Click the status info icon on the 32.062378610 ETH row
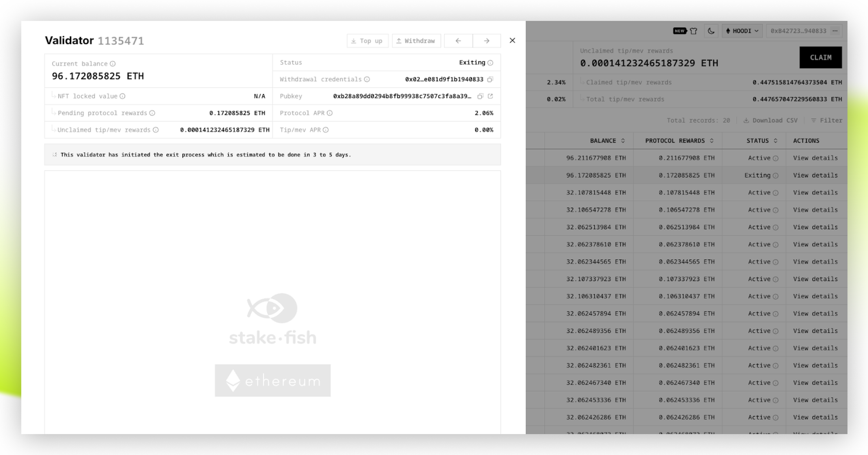Screen dimensions: 868x455 tap(776, 245)
